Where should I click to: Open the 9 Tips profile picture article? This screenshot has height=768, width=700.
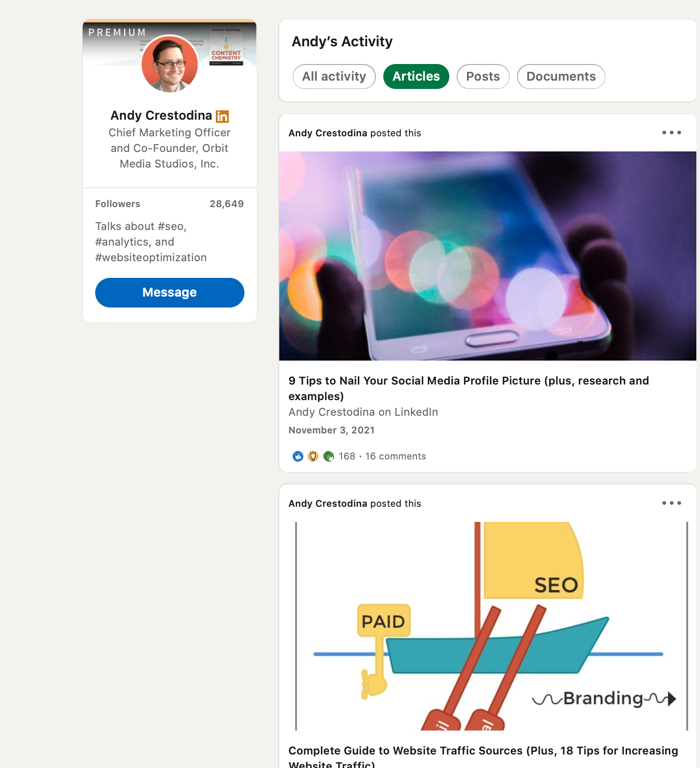468,388
